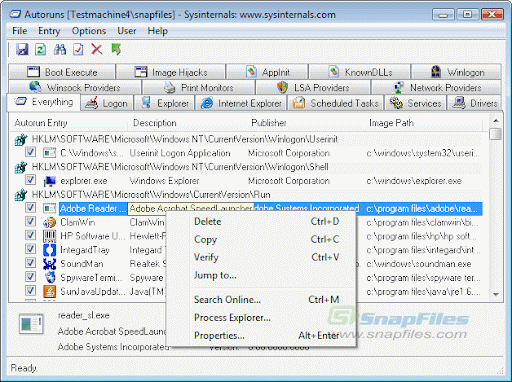Uncheck the IntegardTray checkbox
The image size is (512, 382).
tap(30, 249)
